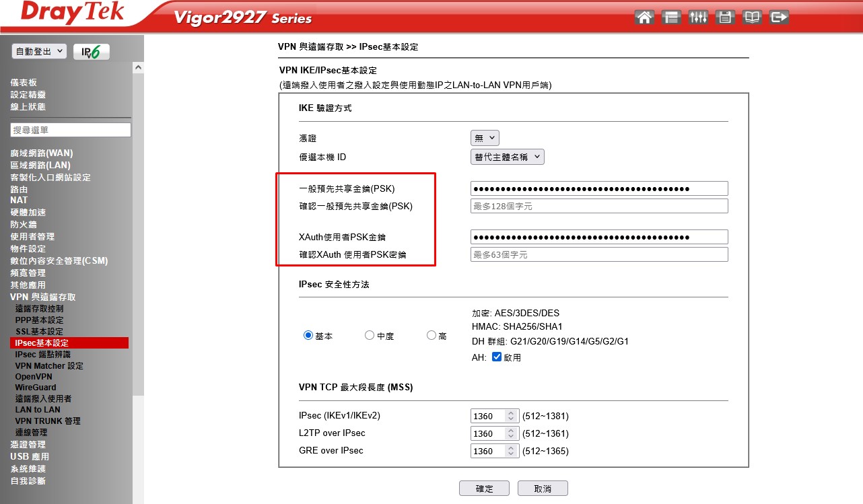Open WireGuard in the VPN menu
The width and height of the screenshot is (863, 504).
36,387
